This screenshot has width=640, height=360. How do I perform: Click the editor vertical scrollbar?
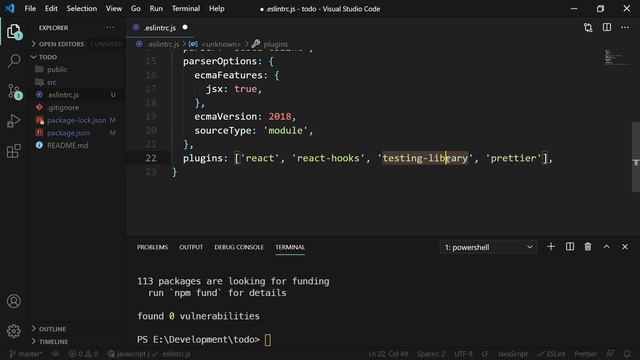click(636, 157)
